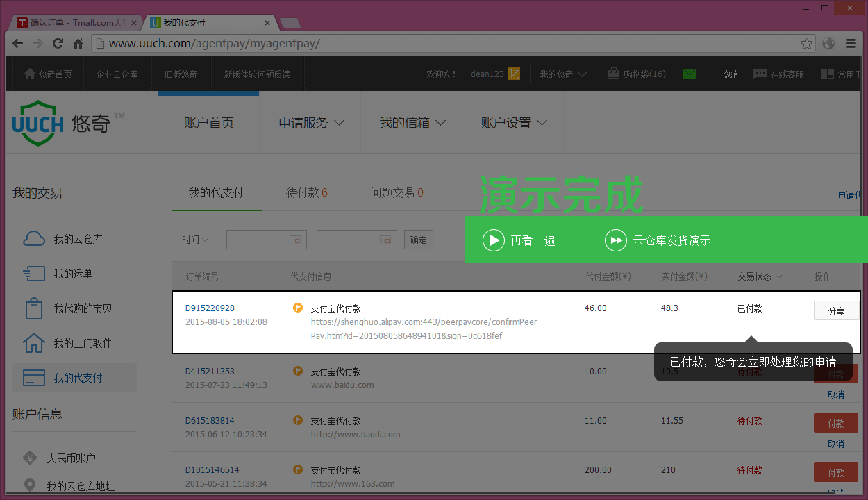Open order D415211353
This screenshot has height=500, width=868.
pyautogui.click(x=210, y=372)
